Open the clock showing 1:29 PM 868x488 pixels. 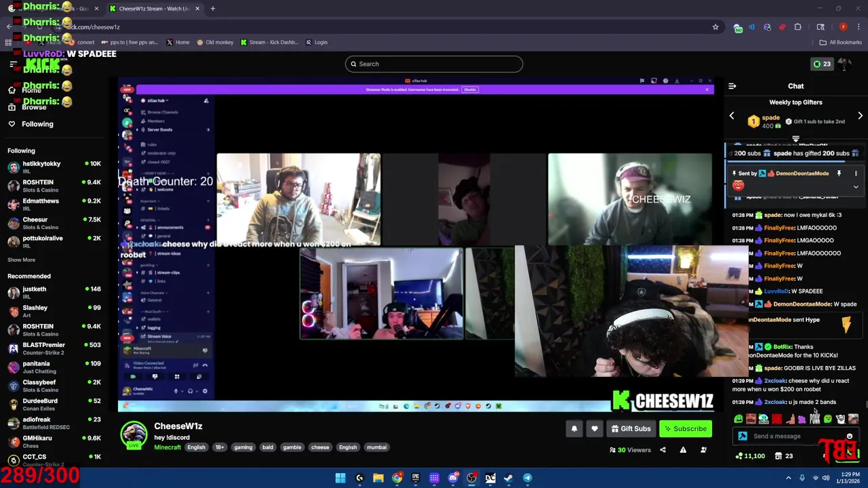(850, 478)
